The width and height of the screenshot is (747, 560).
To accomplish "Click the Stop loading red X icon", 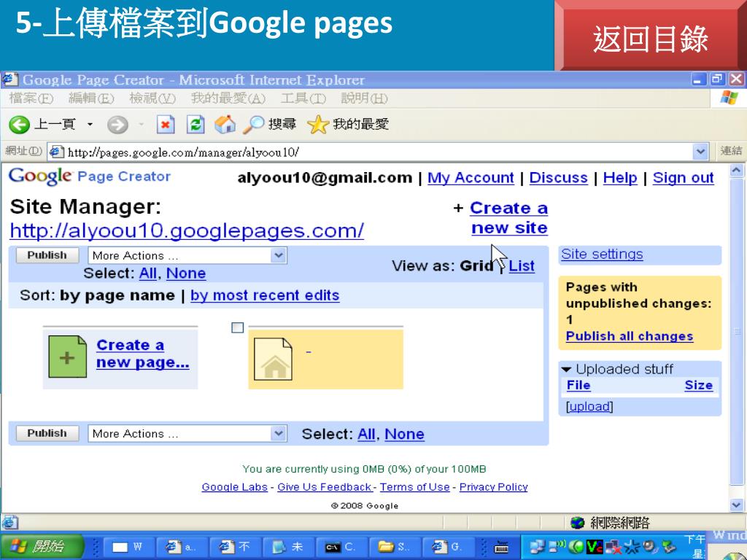I will [x=166, y=125].
